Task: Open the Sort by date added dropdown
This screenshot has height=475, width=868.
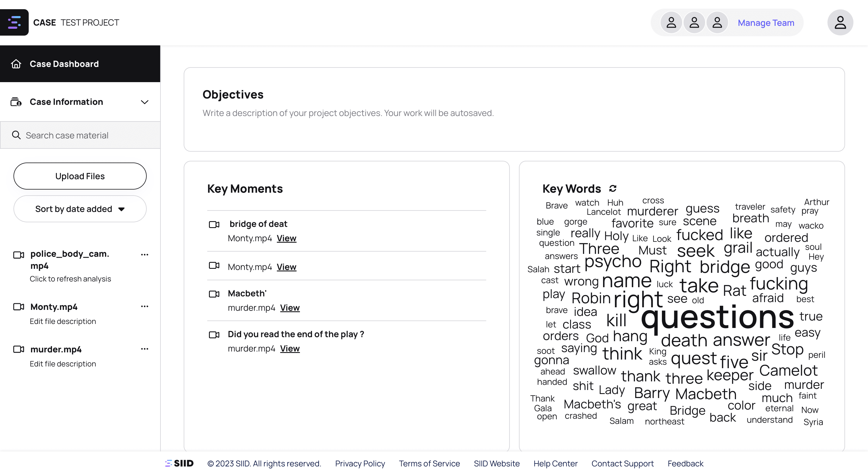Action: (x=80, y=209)
